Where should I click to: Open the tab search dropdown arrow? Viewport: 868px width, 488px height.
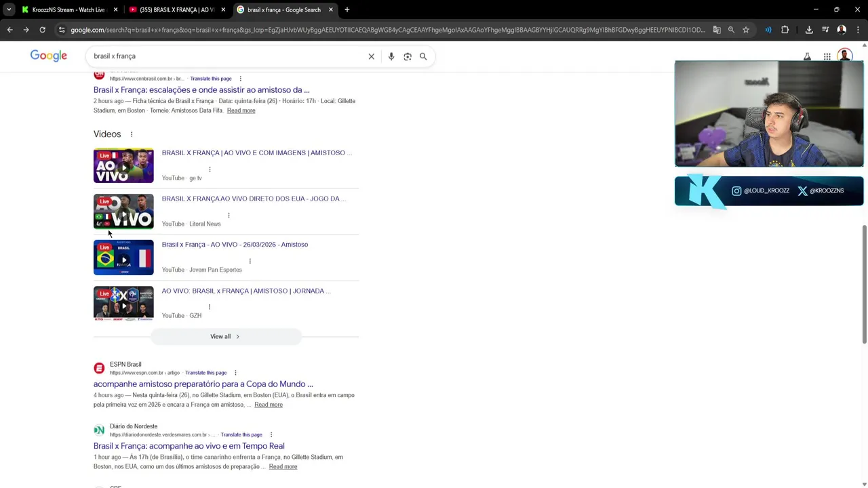tap(9, 9)
